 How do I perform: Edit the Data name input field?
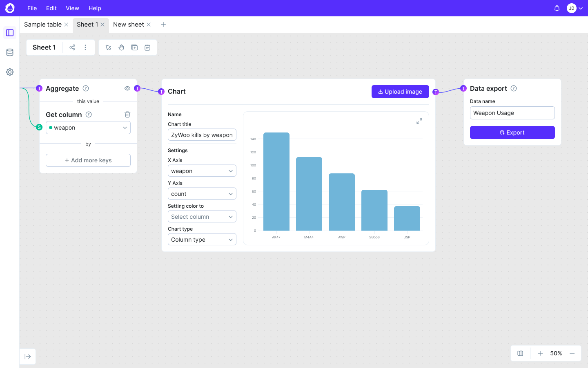tap(512, 113)
